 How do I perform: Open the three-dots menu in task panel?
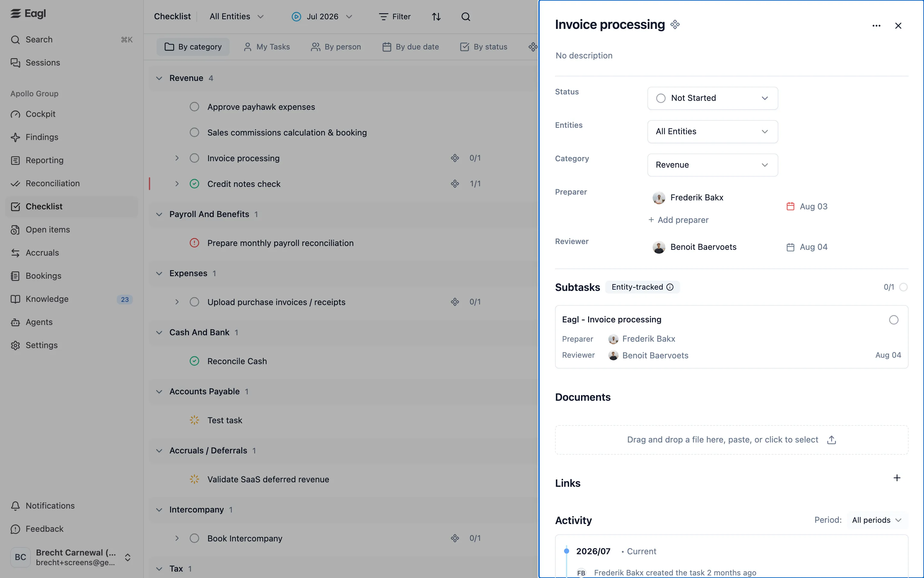click(x=876, y=26)
